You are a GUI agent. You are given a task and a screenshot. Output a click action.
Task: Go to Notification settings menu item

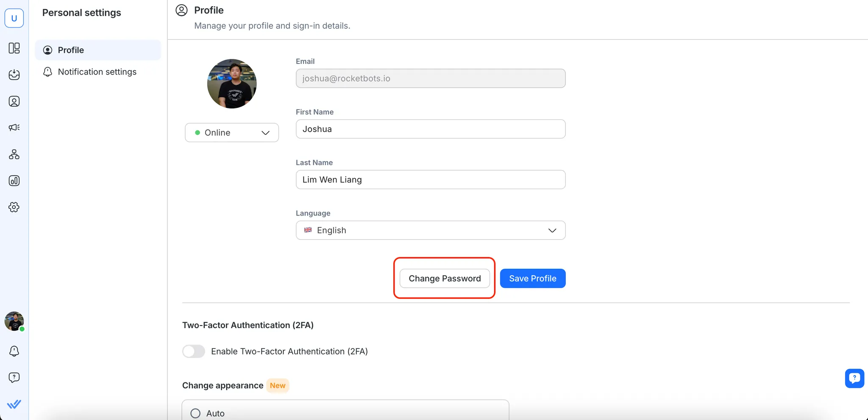coord(97,72)
